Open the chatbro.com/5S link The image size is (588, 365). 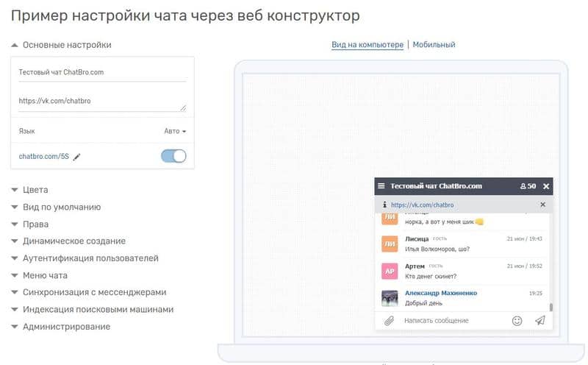pos(44,156)
